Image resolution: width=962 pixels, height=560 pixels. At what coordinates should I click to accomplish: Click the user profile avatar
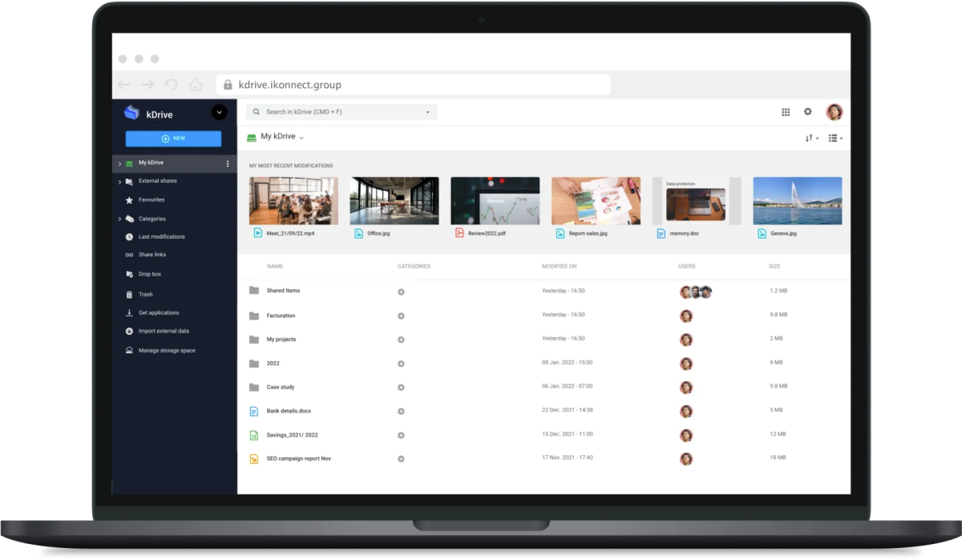(x=835, y=112)
